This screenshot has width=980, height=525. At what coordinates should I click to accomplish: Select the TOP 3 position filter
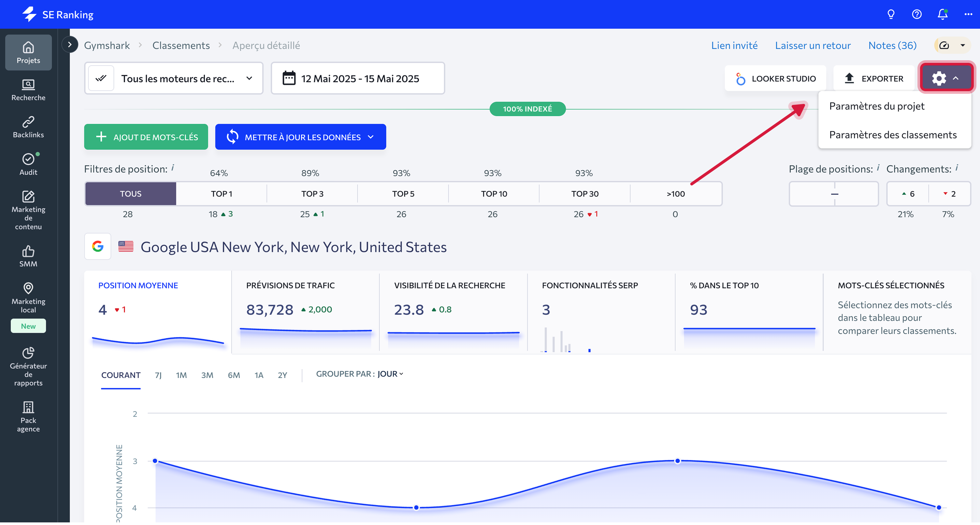coord(312,194)
